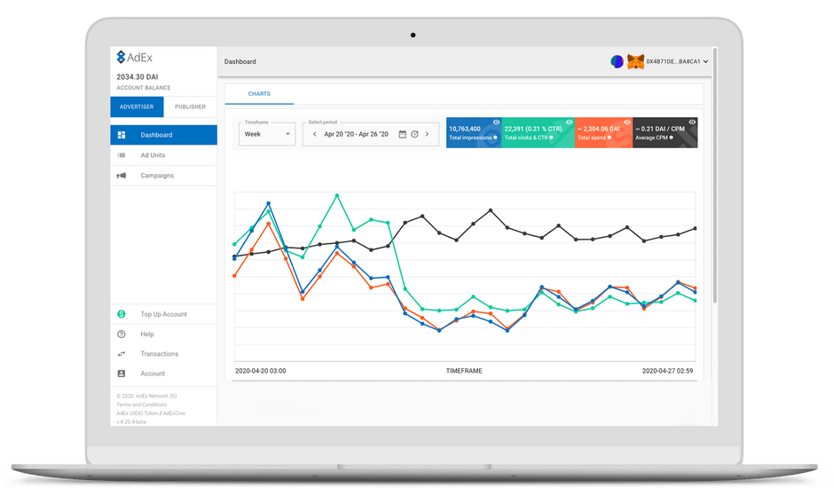Image resolution: width=834 pixels, height=504 pixels.
Task: Click the MetaMask fox icon
Action: [635, 62]
